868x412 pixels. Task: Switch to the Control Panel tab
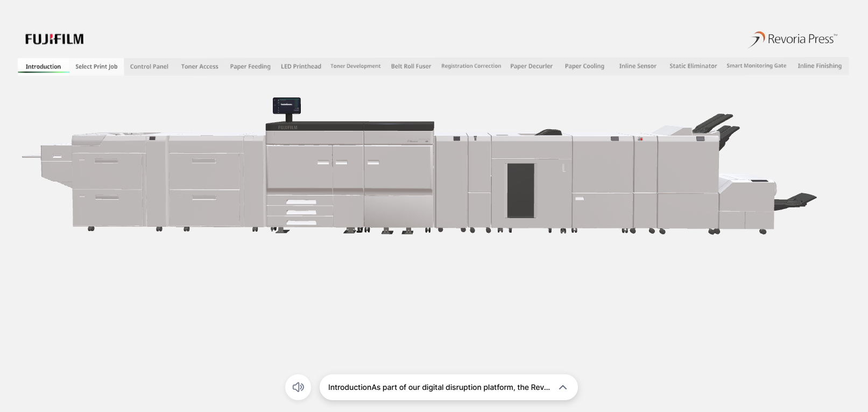point(149,66)
